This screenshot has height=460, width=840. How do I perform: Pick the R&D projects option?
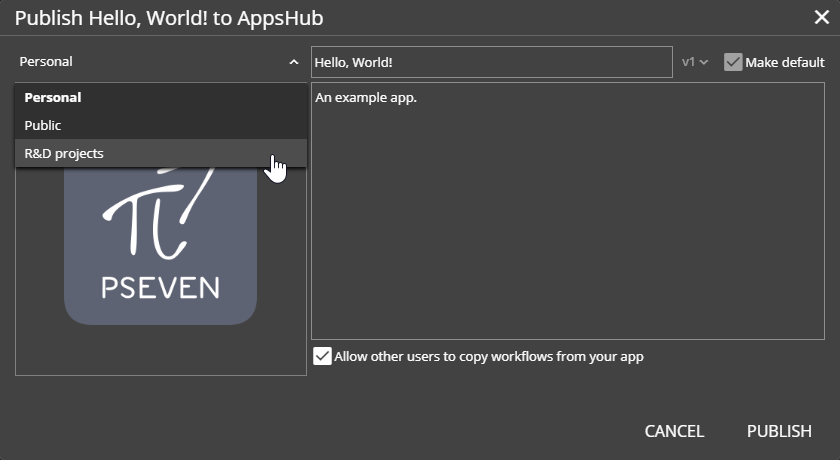pyautogui.click(x=64, y=153)
